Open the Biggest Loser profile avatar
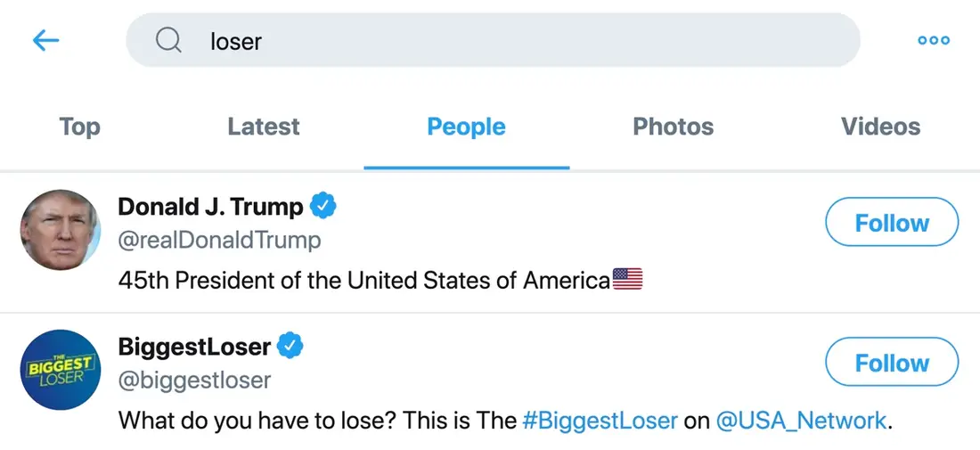The height and width of the screenshot is (450, 980). (x=60, y=370)
